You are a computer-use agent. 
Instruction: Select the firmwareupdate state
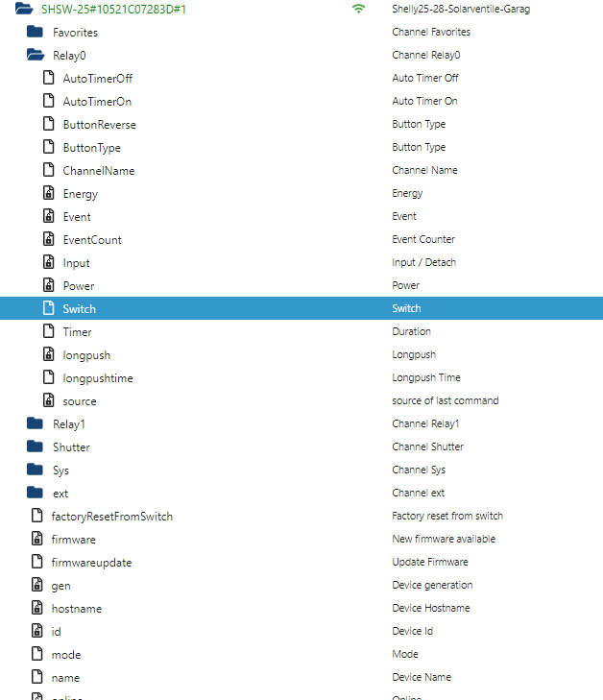coord(91,563)
